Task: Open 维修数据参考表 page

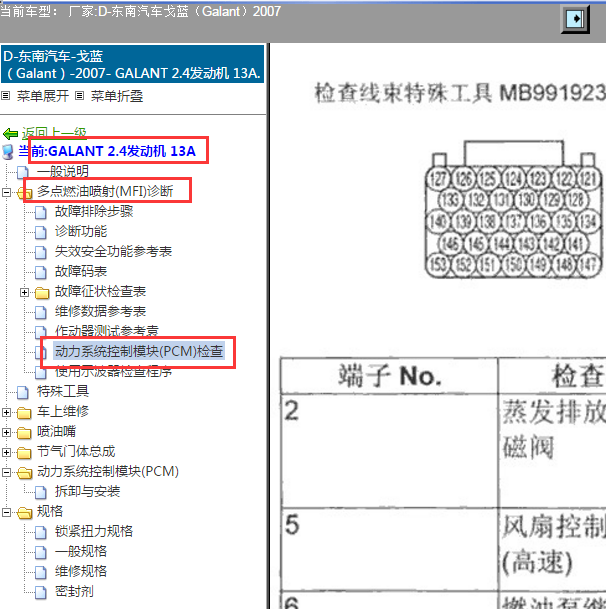Action: [x=100, y=311]
